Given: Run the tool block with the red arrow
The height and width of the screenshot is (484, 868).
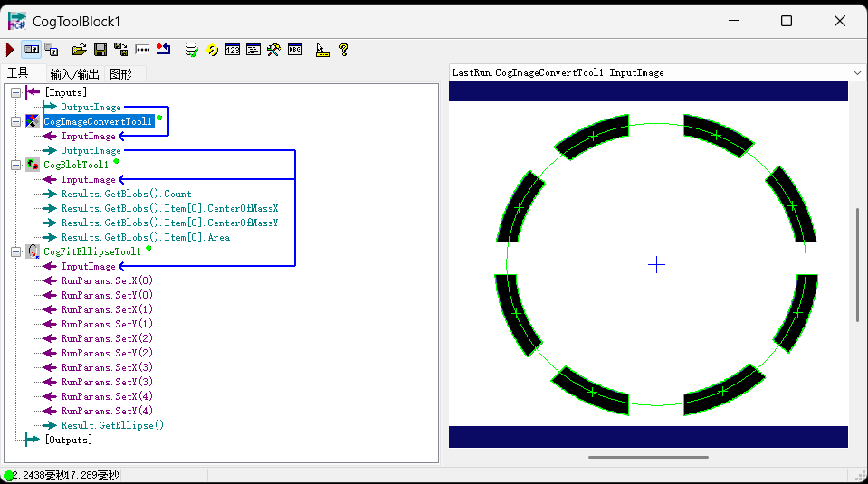Looking at the screenshot, I should tap(10, 50).
